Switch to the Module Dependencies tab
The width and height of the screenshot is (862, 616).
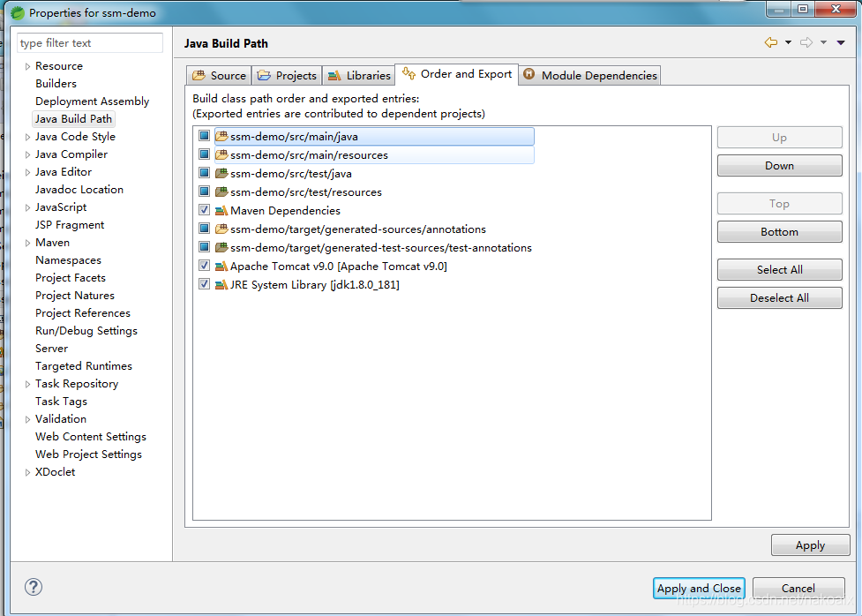coord(590,75)
